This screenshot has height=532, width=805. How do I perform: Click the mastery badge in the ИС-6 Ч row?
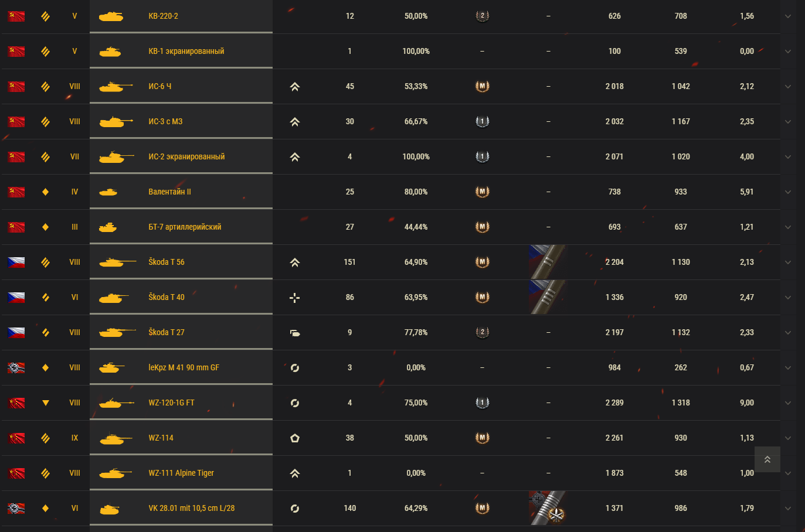(x=482, y=86)
